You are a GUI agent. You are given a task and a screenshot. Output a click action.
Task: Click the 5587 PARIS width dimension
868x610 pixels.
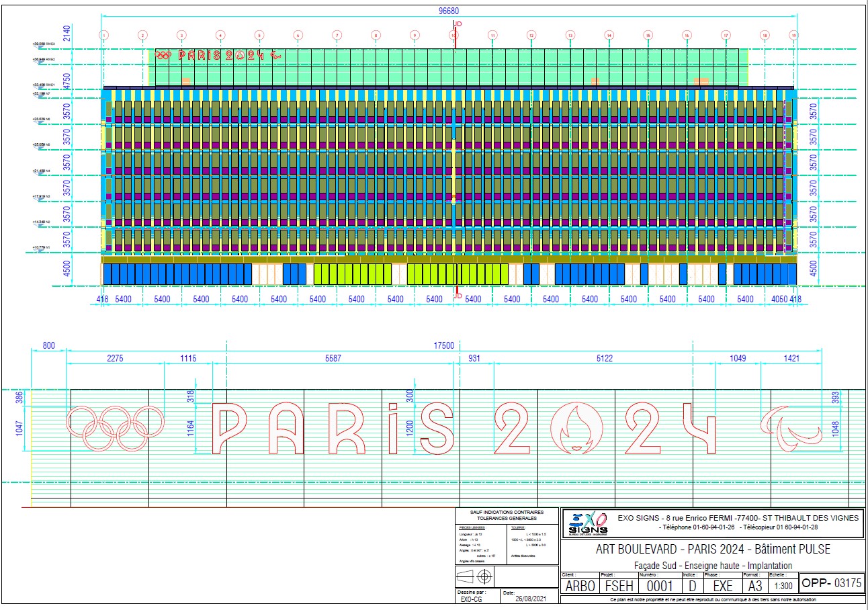coord(333,358)
